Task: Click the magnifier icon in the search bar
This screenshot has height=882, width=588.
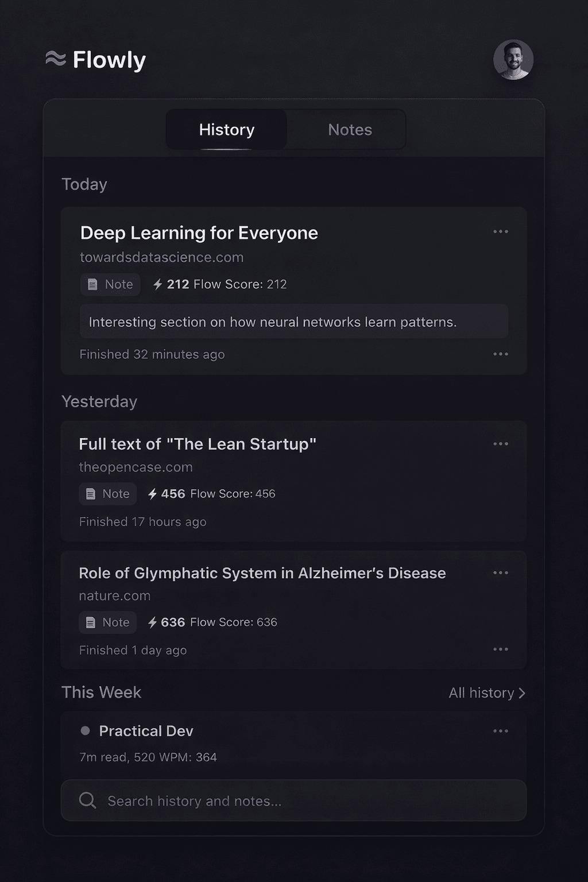Action: click(87, 800)
